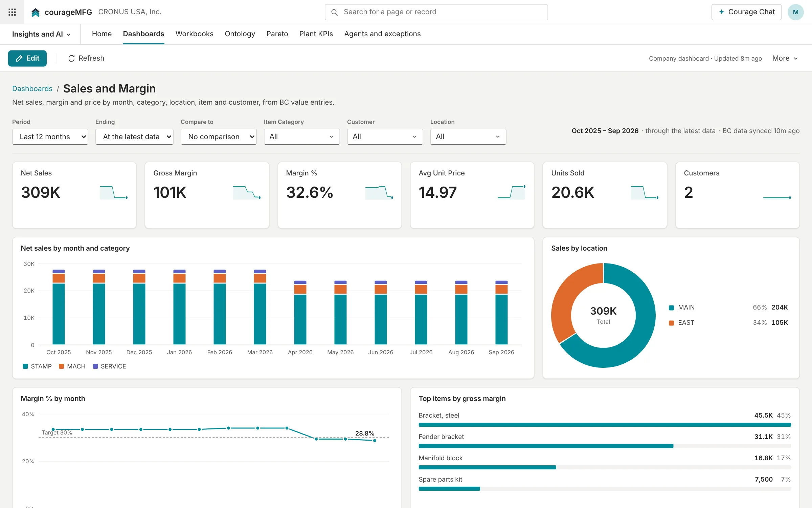
Task: Go to the Home tab
Action: 101,34
